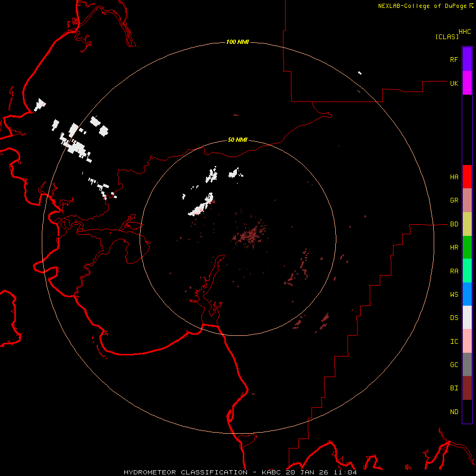Click the DS legend label

coord(454,318)
